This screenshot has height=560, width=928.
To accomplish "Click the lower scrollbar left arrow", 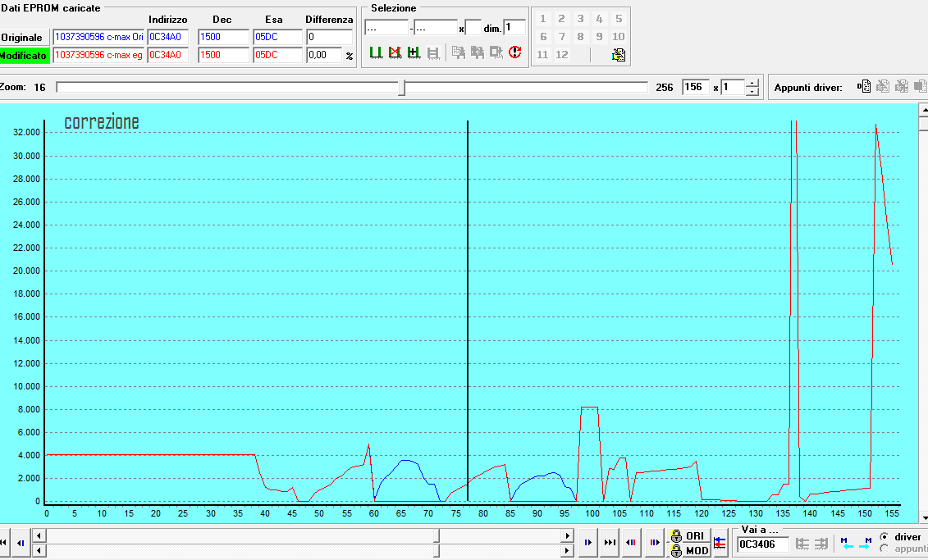I will pos(39,550).
